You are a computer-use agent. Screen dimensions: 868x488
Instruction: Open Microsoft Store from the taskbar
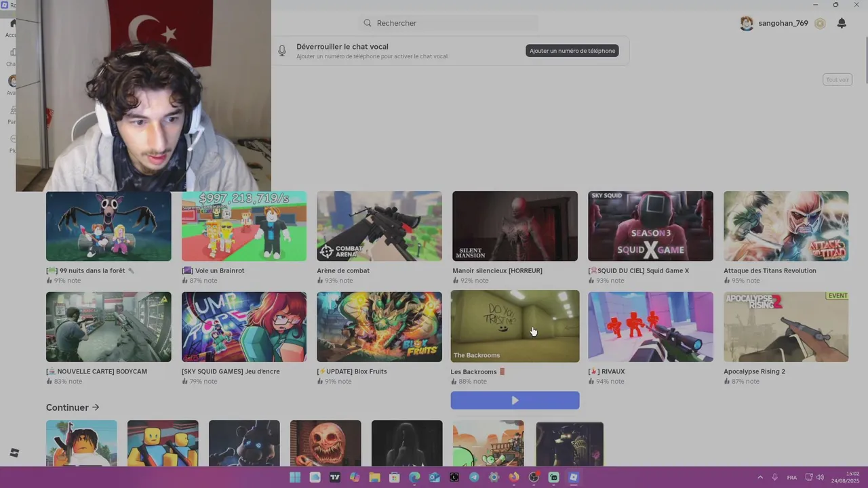(394, 477)
